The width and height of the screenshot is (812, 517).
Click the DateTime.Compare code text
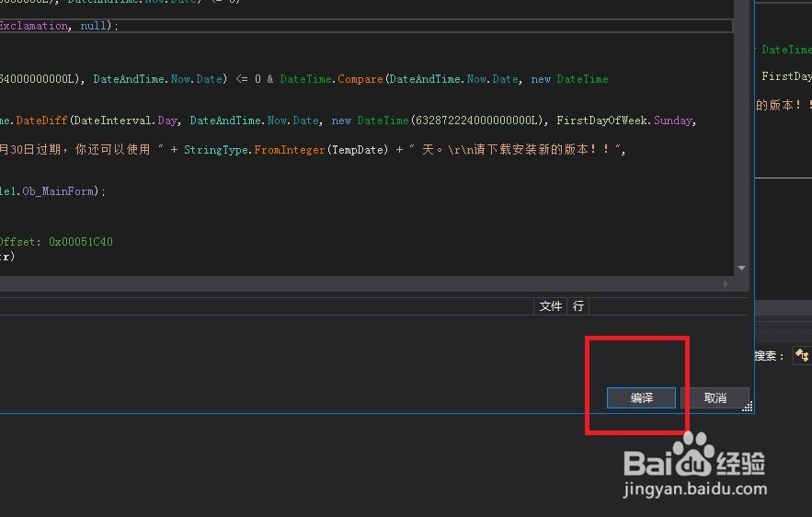pyautogui.click(x=331, y=79)
